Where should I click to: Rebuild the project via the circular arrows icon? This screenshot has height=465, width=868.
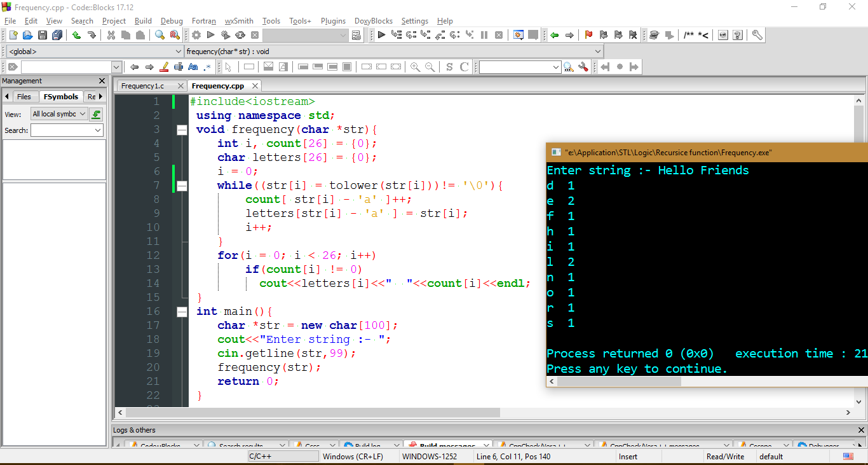[x=241, y=35]
